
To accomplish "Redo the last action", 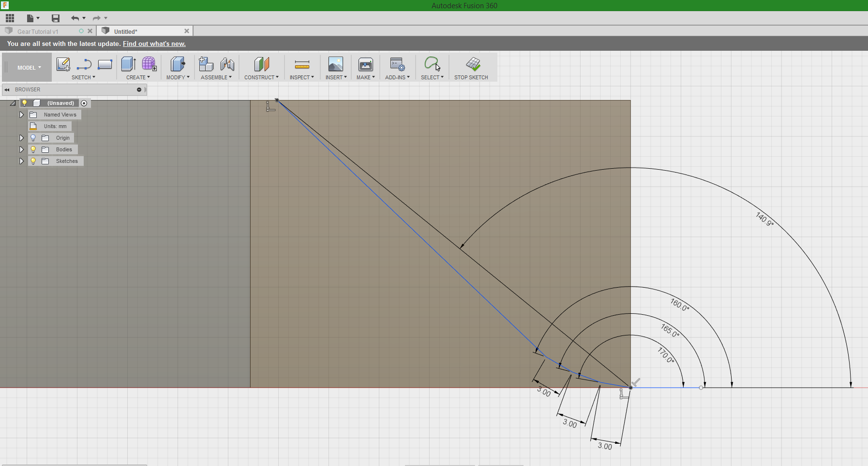I will click(x=97, y=18).
